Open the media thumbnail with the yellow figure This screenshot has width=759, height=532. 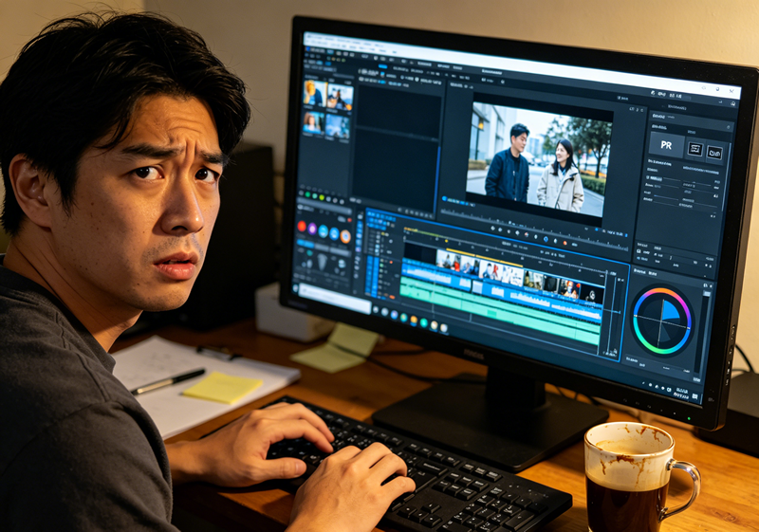click(x=315, y=93)
